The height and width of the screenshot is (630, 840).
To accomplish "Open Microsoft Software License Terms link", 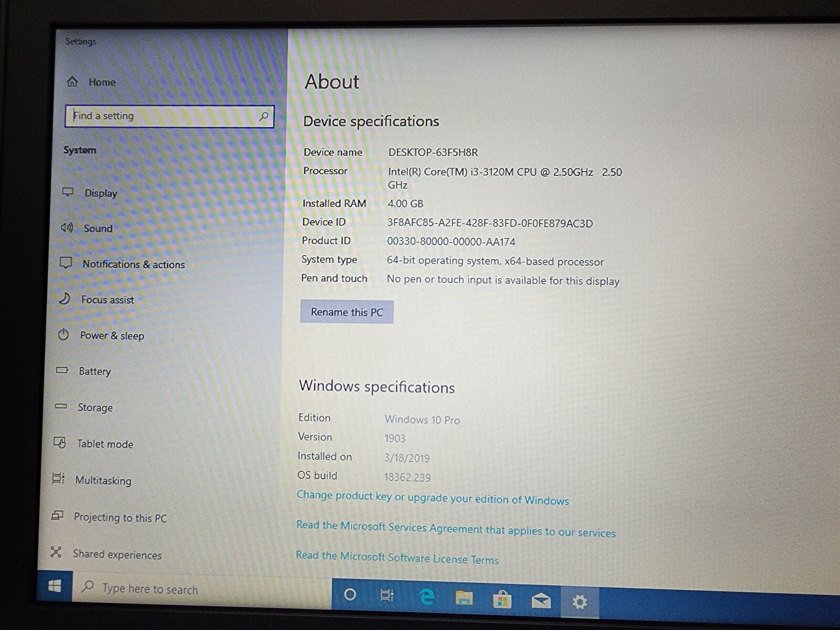I will (397, 558).
